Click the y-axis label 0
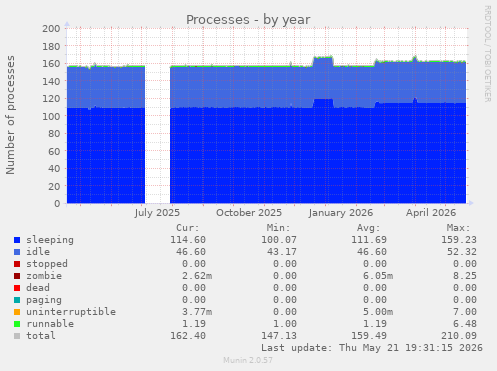Viewport: 497px width, 371px height. [x=57, y=204]
